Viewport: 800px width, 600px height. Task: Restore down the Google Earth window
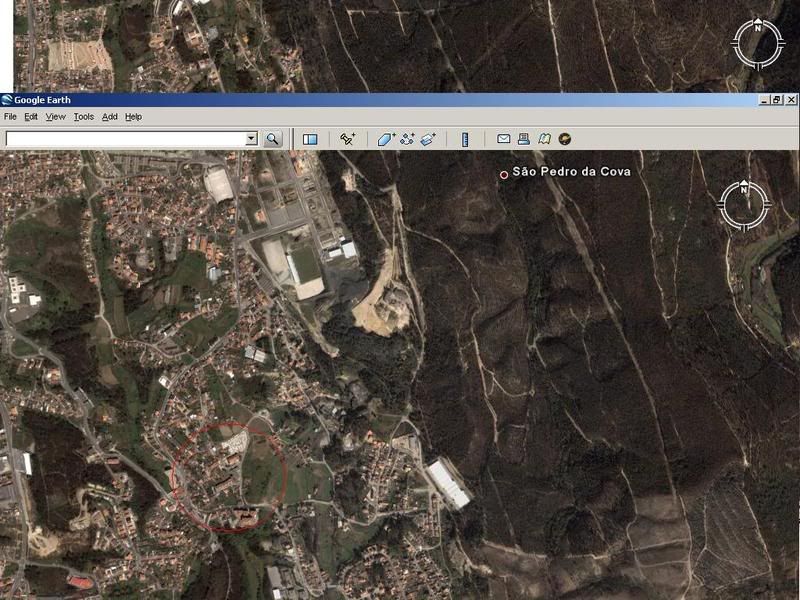coord(777,100)
